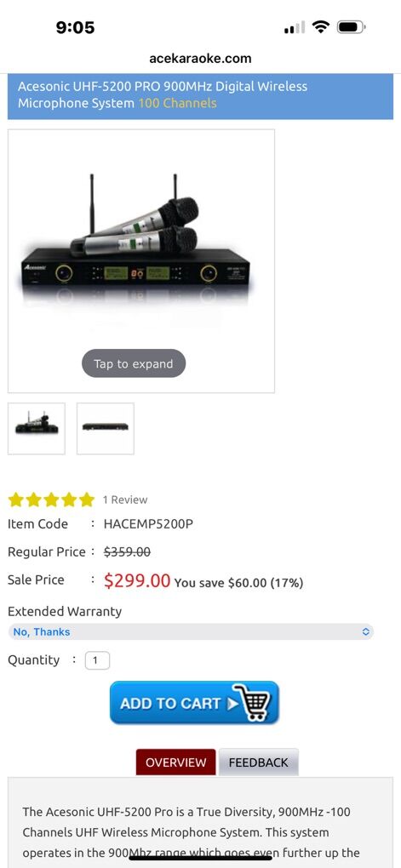Select the 'No, Thanks' warranty option box
This screenshot has width=401, height=868.
point(191,631)
